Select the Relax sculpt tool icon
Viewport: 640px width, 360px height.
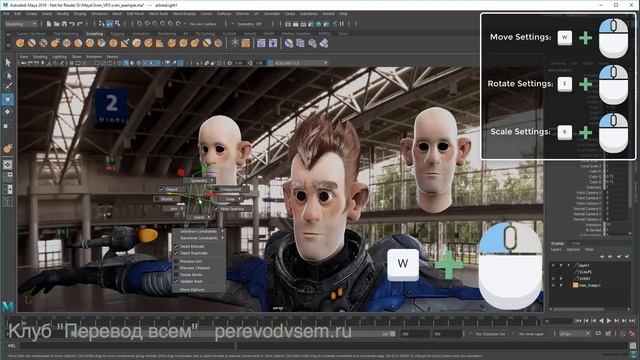click(x=43, y=43)
